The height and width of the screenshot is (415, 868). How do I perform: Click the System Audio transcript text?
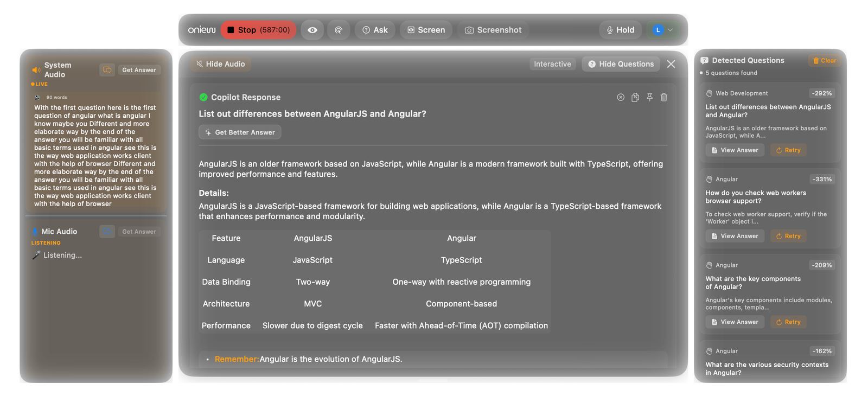click(95, 156)
